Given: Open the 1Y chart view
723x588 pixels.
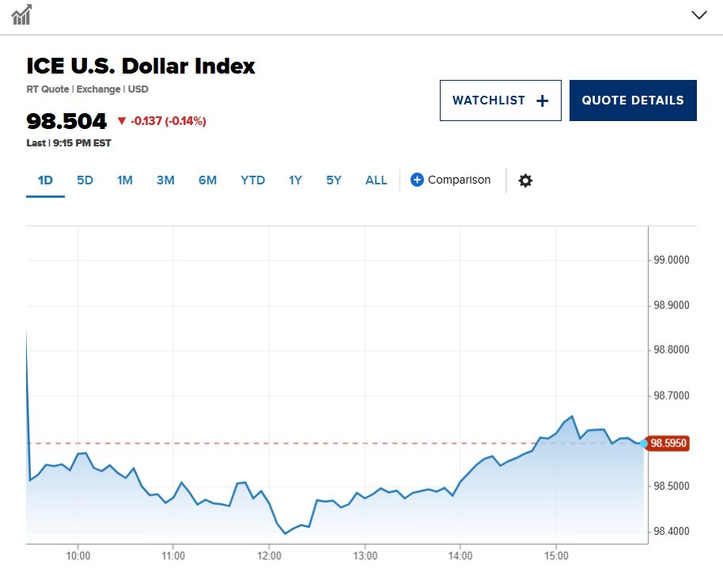Looking at the screenshot, I should click(x=295, y=180).
